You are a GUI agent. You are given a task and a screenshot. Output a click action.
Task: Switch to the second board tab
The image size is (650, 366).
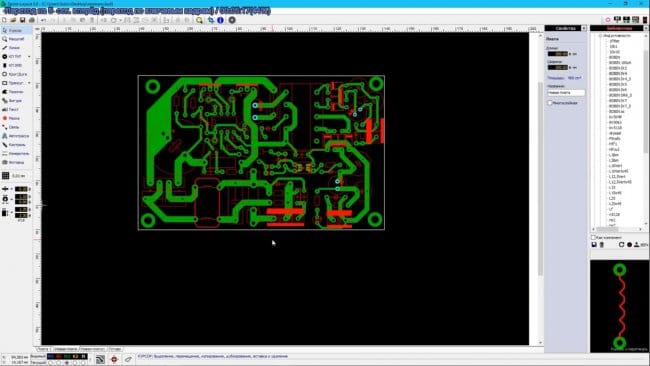[65, 349]
